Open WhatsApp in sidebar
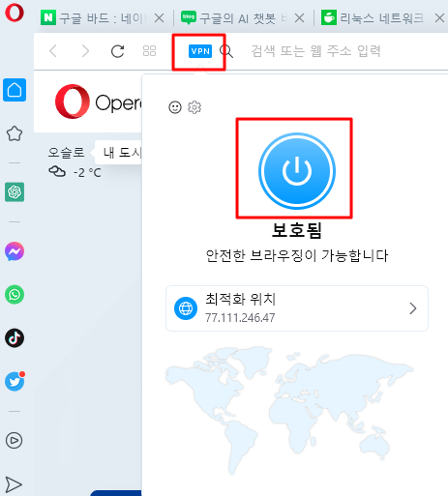The image size is (448, 496). click(15, 295)
